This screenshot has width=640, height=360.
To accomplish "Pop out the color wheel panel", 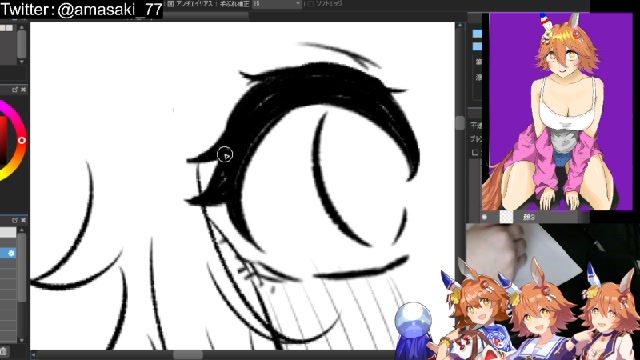I will point(15,89).
